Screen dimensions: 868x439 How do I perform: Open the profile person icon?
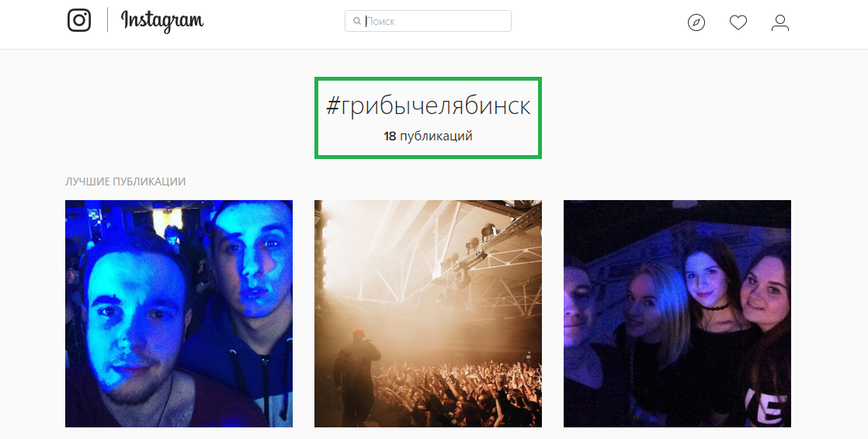780,22
